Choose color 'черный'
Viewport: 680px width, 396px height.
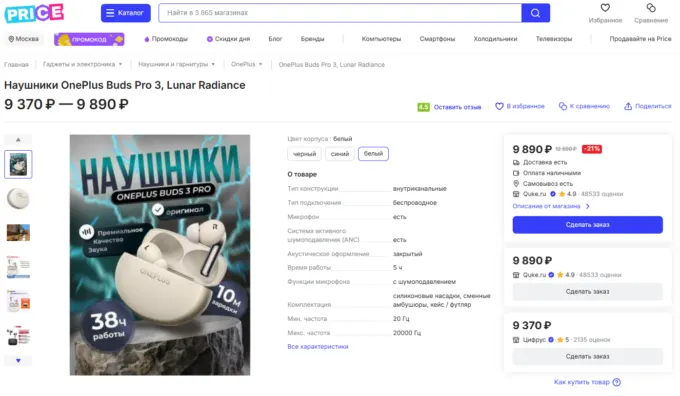[304, 154]
